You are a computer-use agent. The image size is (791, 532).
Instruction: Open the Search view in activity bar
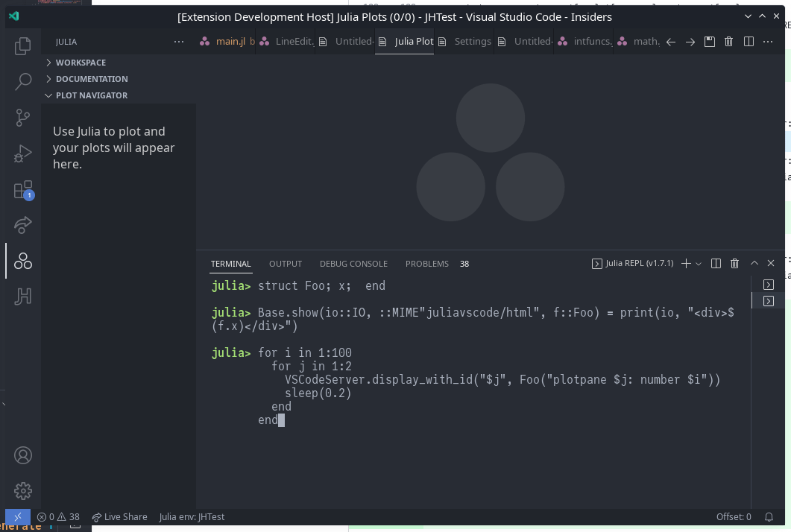(22, 81)
